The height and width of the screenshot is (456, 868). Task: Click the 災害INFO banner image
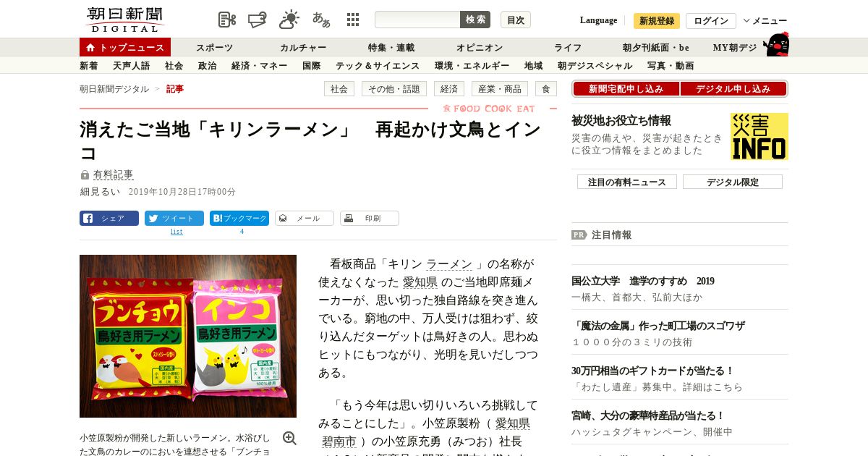(759, 136)
